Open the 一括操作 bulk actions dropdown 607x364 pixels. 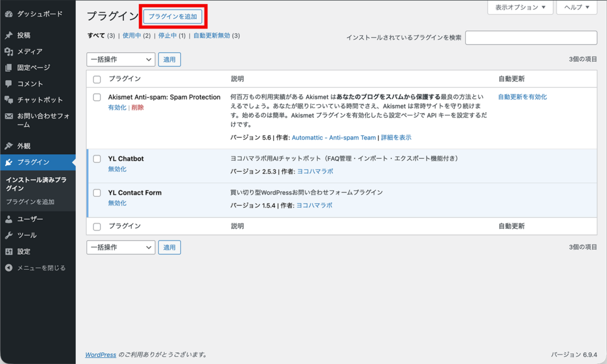[120, 59]
